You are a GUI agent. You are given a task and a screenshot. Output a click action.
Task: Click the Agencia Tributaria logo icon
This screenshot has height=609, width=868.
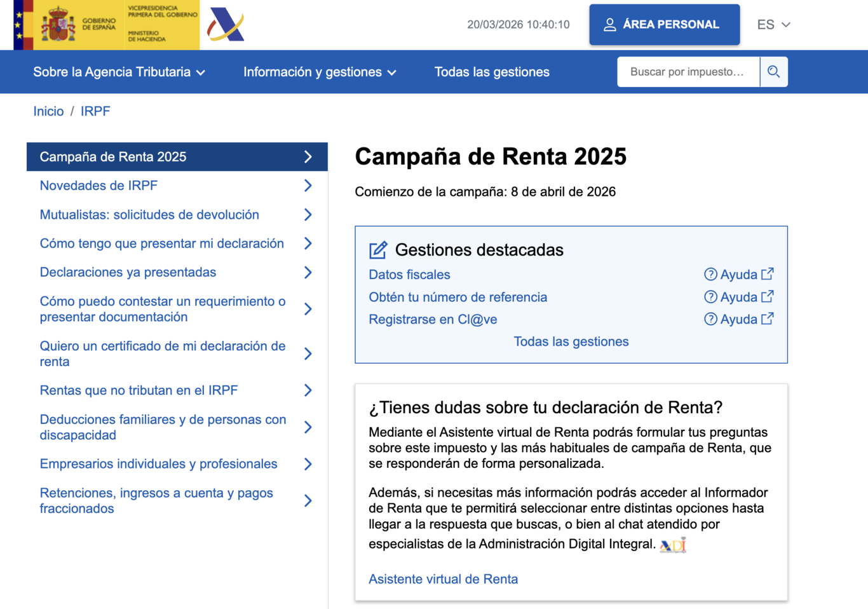(x=226, y=25)
